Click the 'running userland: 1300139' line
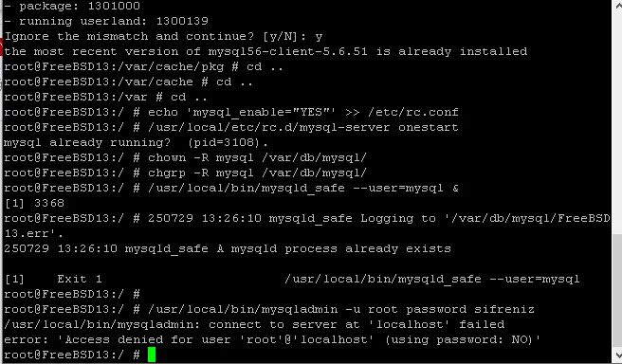 point(106,21)
